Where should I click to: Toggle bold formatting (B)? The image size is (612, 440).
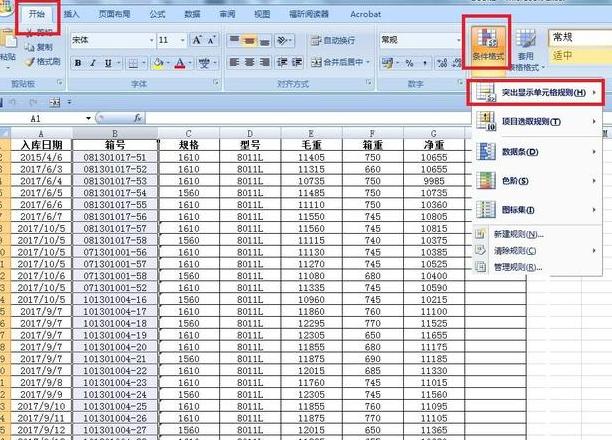pos(78,63)
